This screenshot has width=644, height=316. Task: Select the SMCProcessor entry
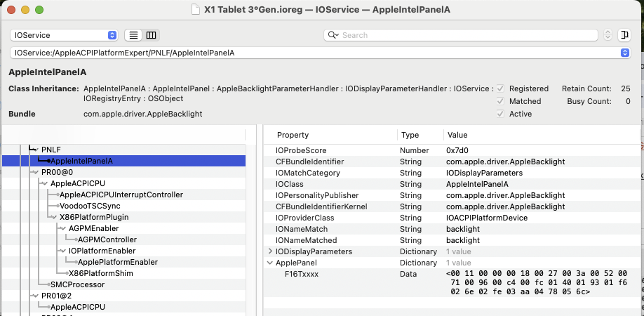point(78,284)
